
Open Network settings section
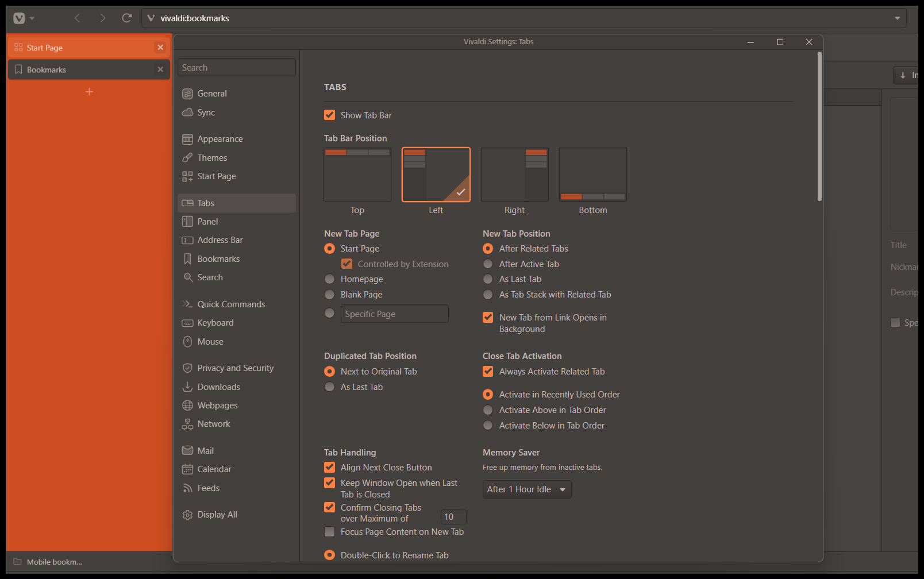click(237, 424)
